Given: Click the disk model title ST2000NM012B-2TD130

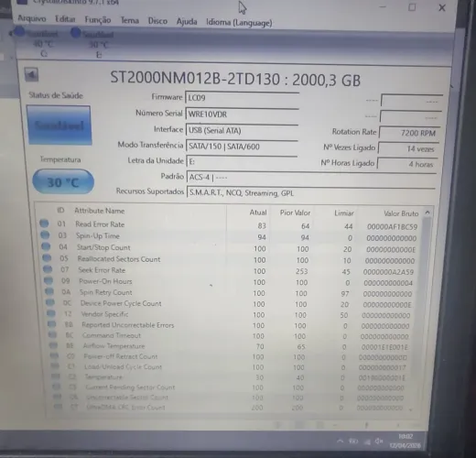Looking at the screenshot, I should [x=195, y=78].
